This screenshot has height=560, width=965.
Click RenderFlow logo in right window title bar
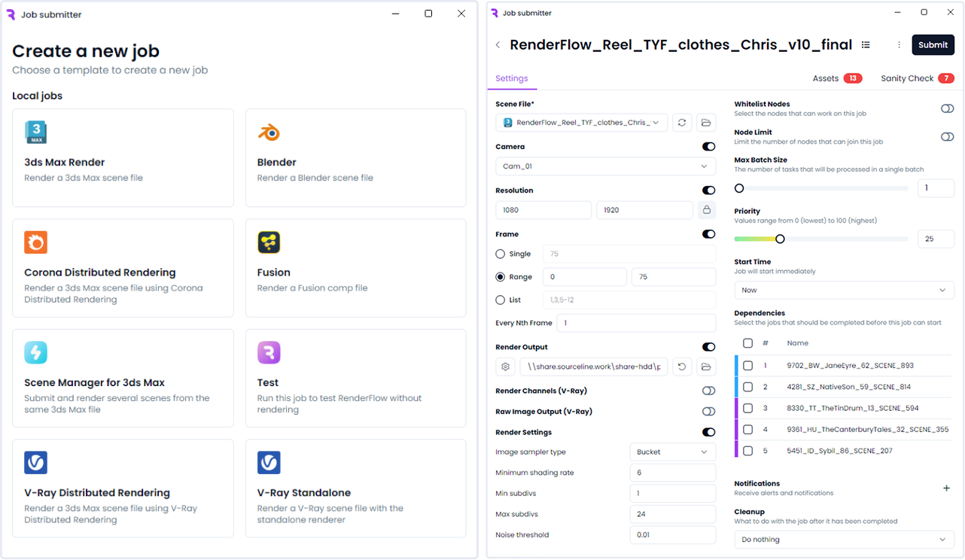495,13
